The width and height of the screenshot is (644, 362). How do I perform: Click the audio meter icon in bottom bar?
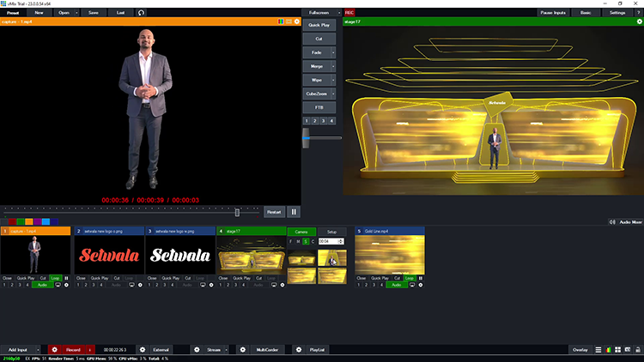tap(610, 350)
